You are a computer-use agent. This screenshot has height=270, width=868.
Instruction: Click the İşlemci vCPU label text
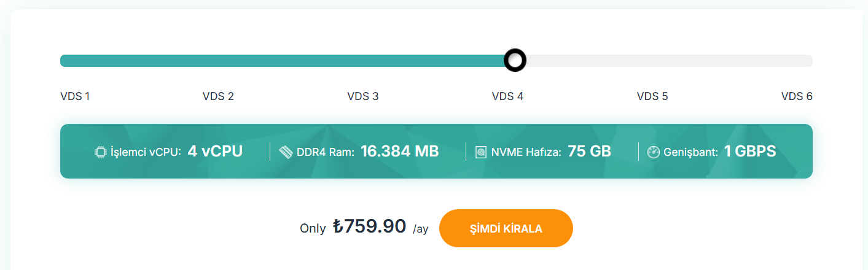point(146,152)
